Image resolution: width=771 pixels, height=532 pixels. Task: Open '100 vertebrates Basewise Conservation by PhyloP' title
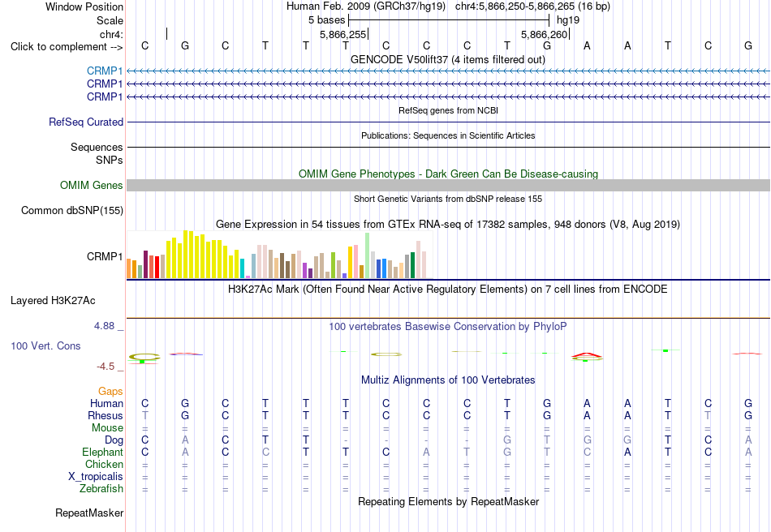(448, 327)
